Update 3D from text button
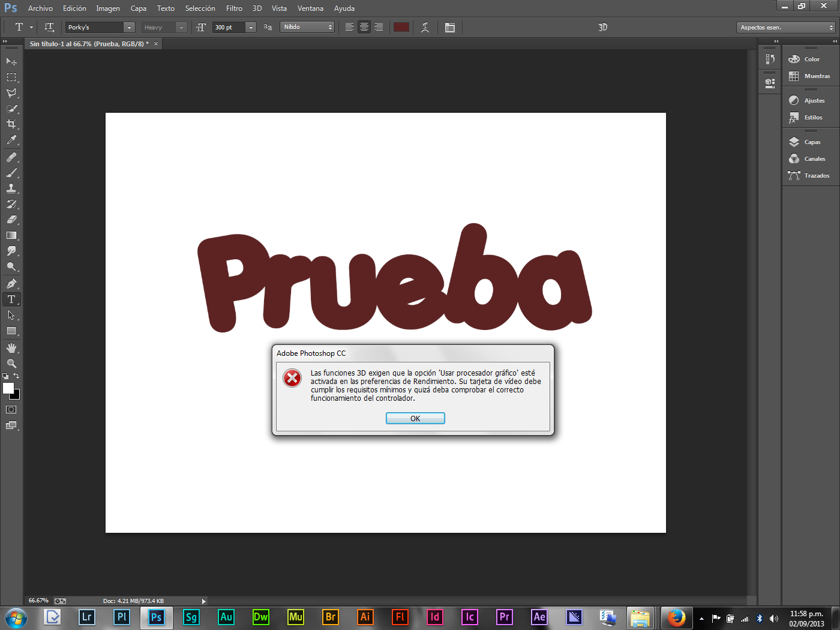 click(x=603, y=27)
